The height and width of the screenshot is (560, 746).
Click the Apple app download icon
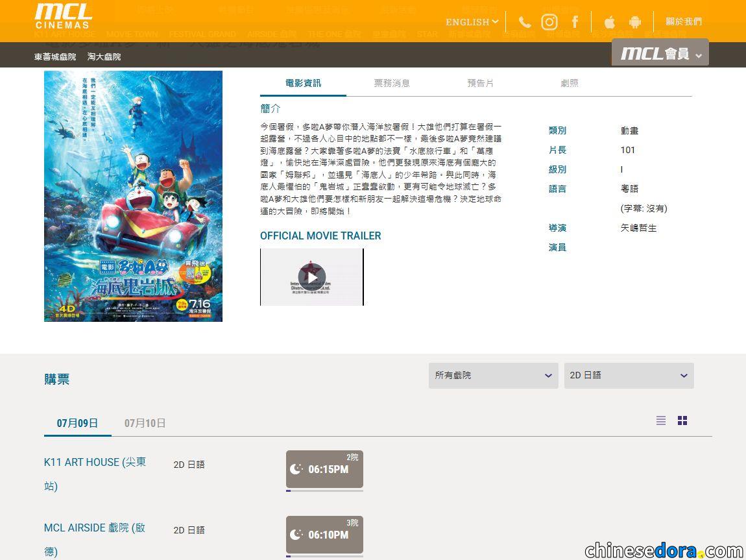(x=610, y=22)
